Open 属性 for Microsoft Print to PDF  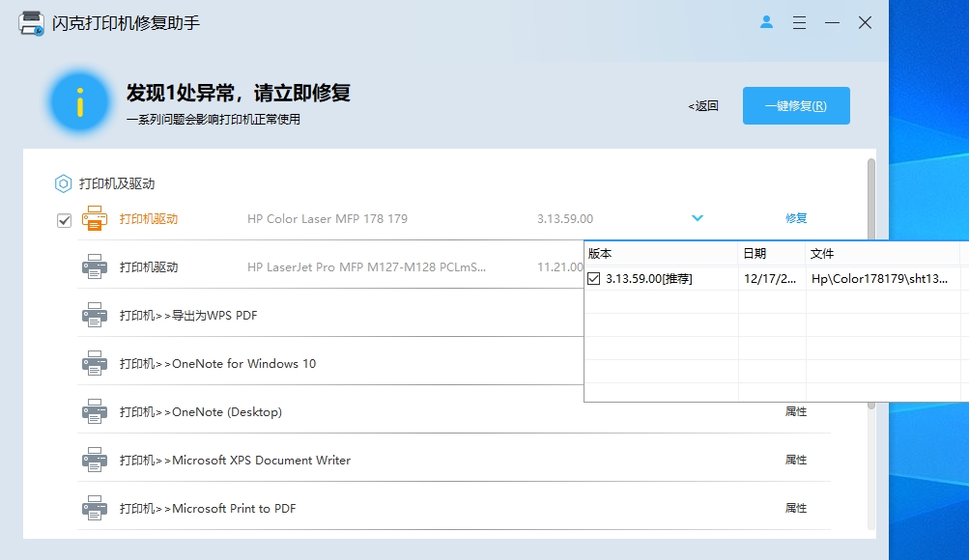(796, 508)
